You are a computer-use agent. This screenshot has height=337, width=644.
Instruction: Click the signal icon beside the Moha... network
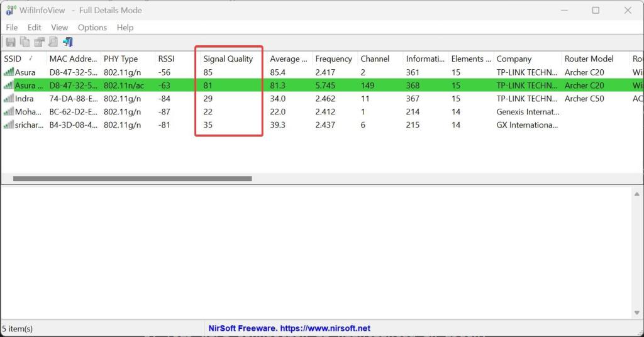pos(9,112)
